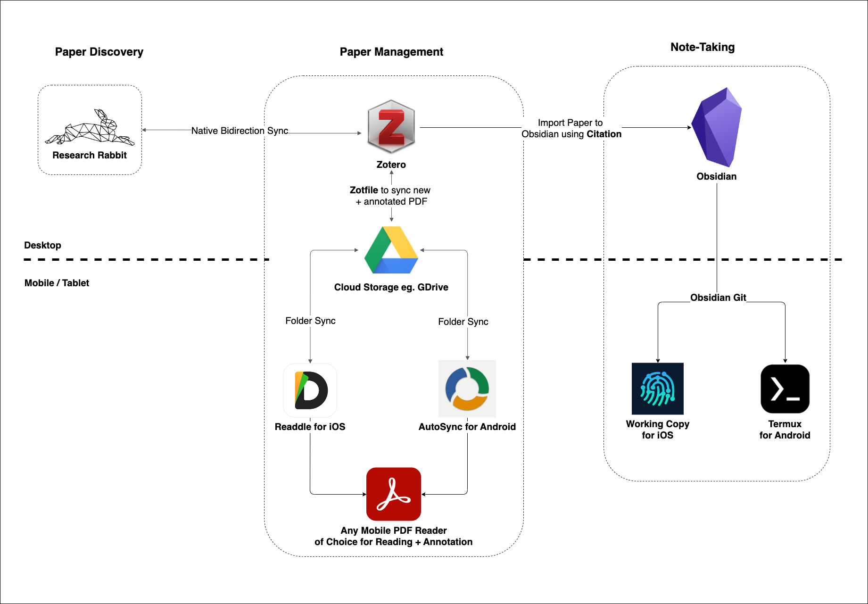The image size is (868, 604).
Task: Click the purple Obsidian crystal icon
Action: coord(717,127)
